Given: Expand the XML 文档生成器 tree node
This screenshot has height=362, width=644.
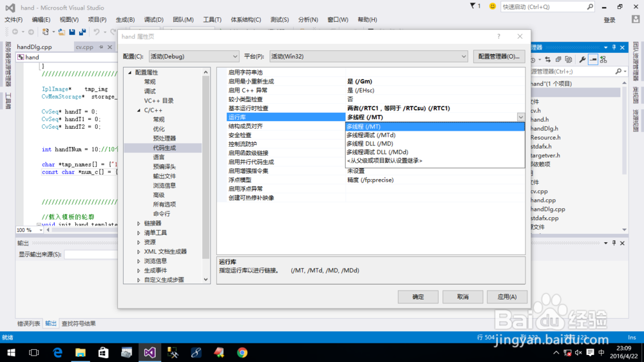Looking at the screenshot, I should coord(139,252).
